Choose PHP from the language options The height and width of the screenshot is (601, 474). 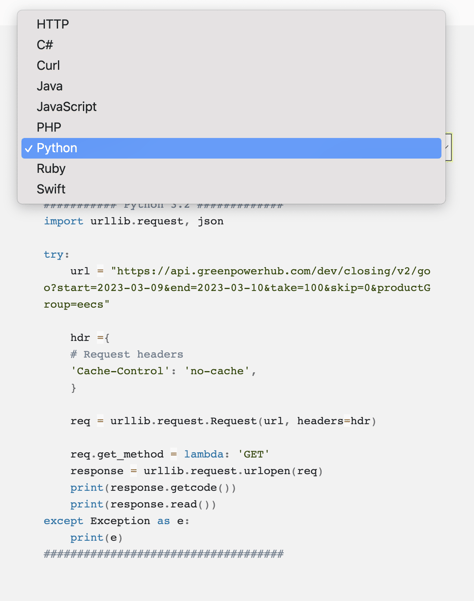[231, 127]
